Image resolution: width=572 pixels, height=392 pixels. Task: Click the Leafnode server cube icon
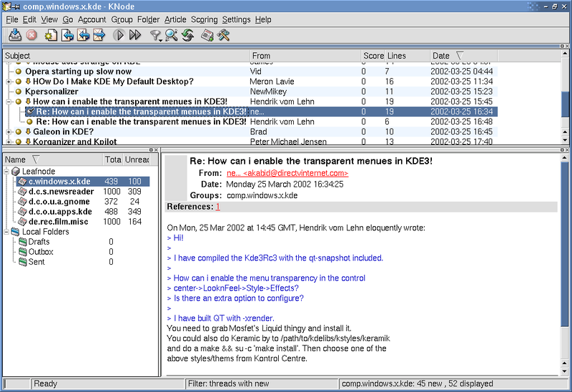(16, 171)
